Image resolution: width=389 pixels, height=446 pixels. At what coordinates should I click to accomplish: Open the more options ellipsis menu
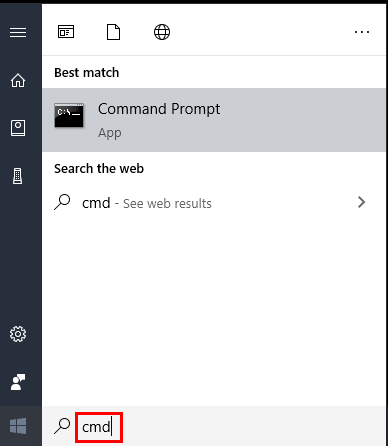[362, 32]
